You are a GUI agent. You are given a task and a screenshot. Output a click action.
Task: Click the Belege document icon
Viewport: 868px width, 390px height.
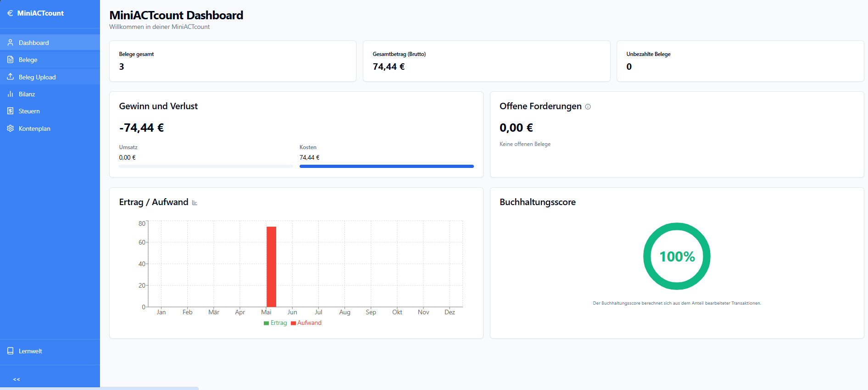tap(10, 60)
